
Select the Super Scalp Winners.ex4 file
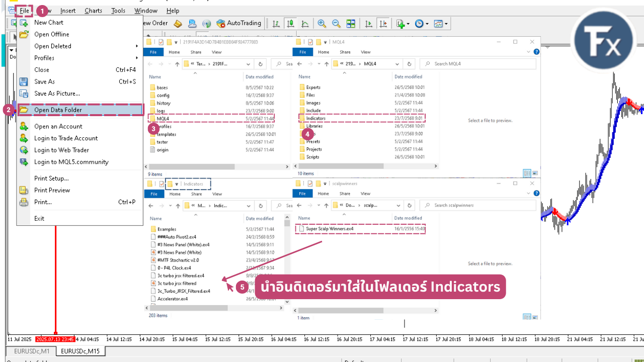tap(330, 229)
